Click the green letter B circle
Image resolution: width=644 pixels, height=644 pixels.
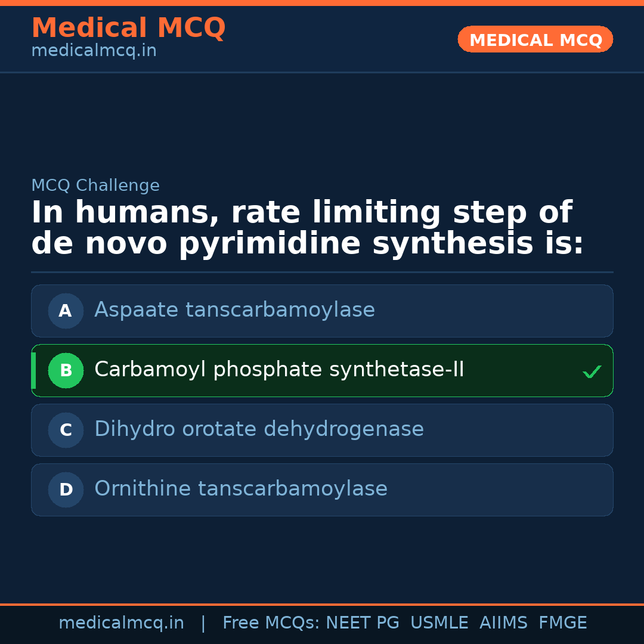66,370
